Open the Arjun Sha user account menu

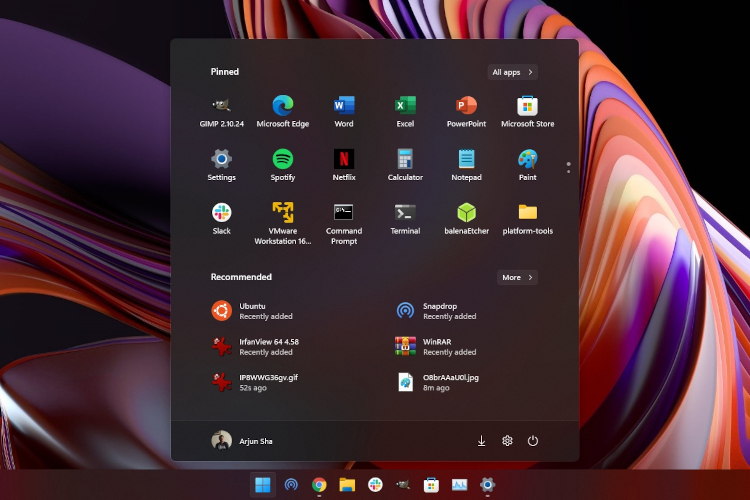coord(242,441)
